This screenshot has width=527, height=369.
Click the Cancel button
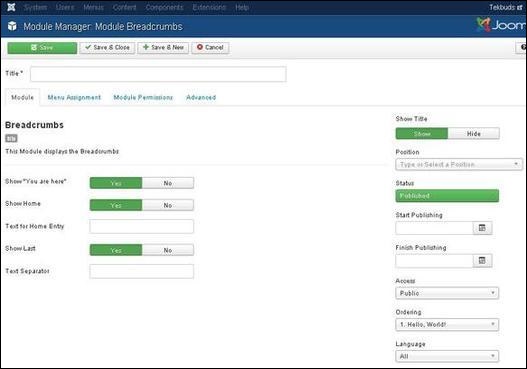210,48
